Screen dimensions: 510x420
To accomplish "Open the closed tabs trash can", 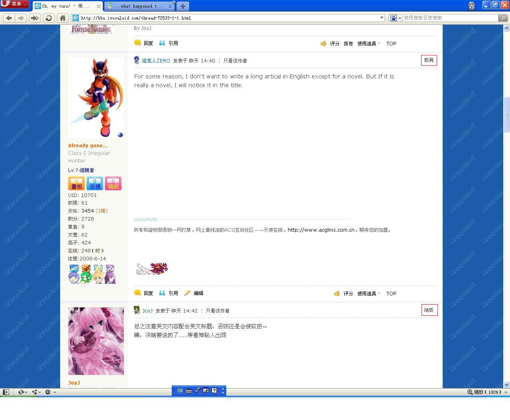I will [472, 6].
